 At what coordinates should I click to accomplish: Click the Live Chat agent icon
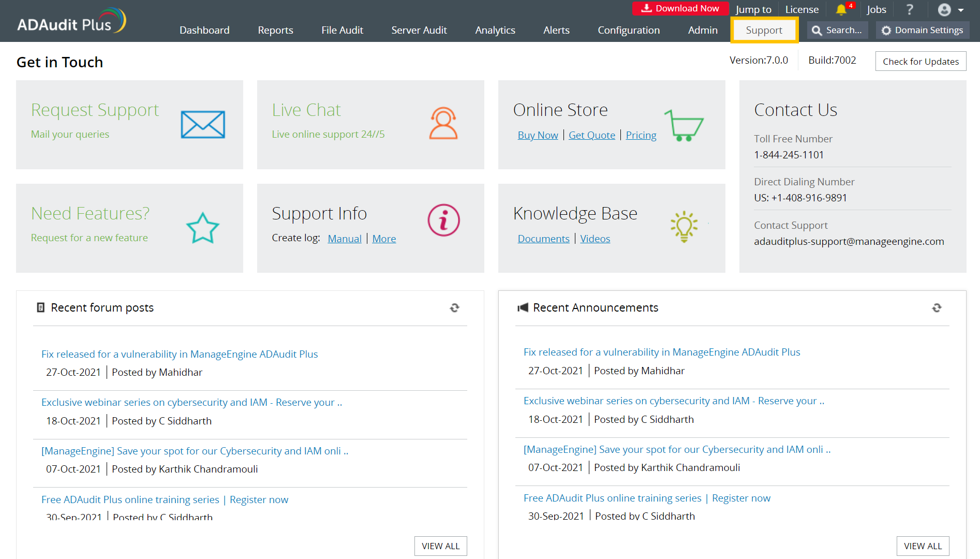443,123
